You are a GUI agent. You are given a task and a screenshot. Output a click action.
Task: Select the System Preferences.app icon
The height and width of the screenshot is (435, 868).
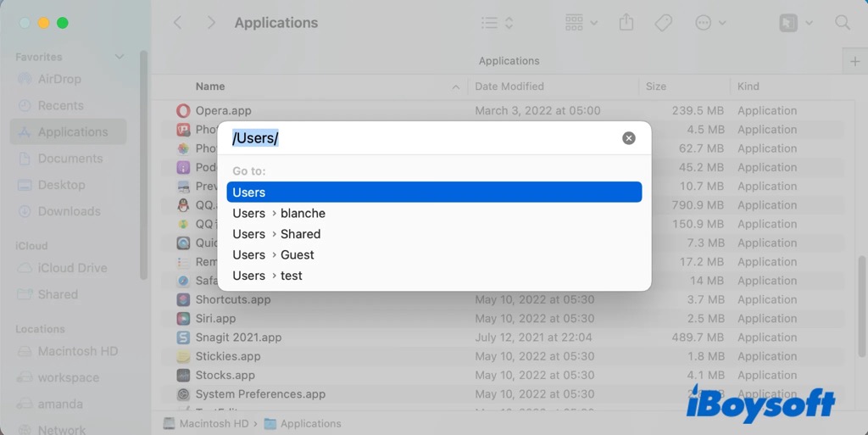click(x=183, y=394)
